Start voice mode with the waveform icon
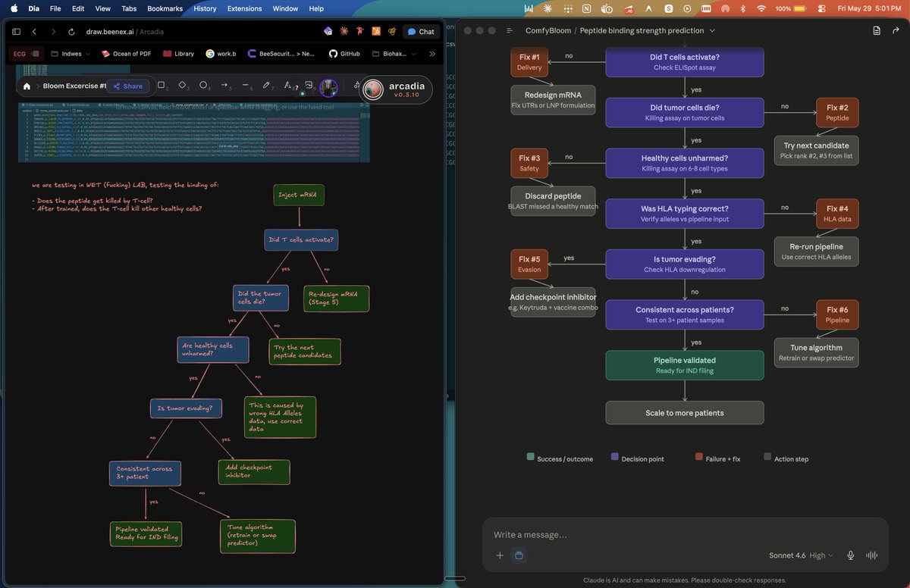 pos(872,555)
